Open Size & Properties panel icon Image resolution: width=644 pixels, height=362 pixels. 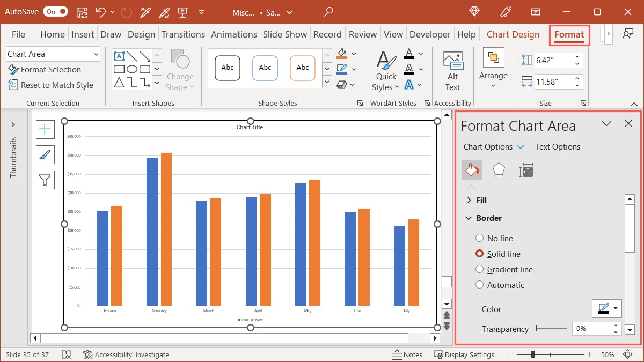pos(526,170)
